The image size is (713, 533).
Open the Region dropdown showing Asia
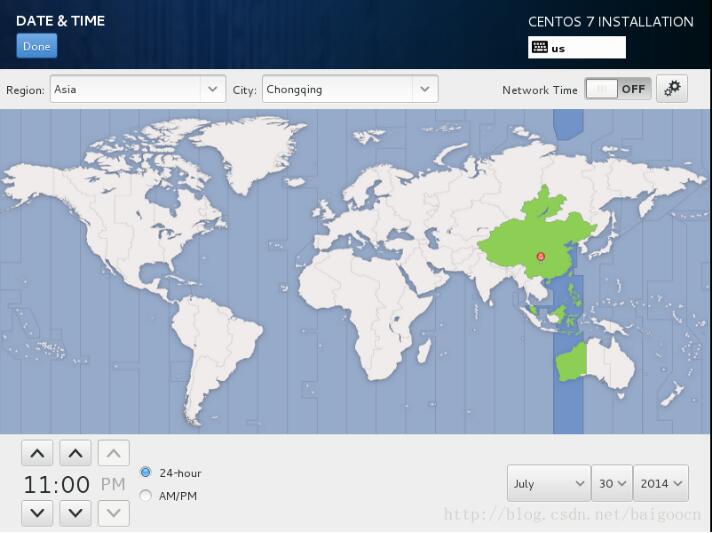(138, 89)
